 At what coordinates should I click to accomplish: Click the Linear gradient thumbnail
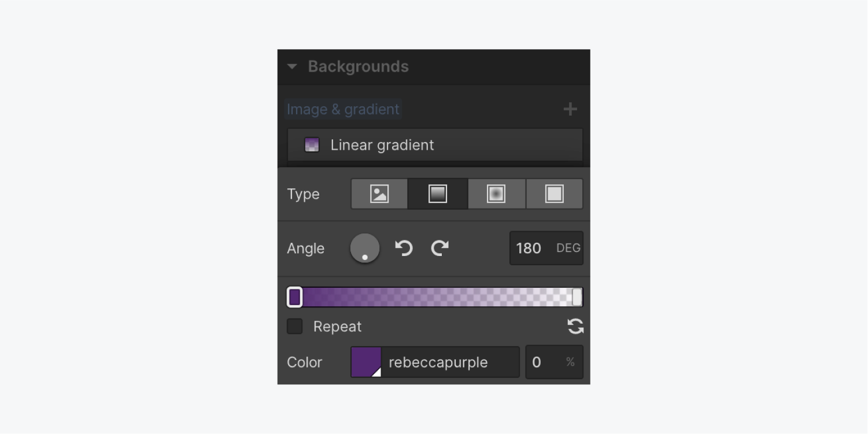click(312, 145)
